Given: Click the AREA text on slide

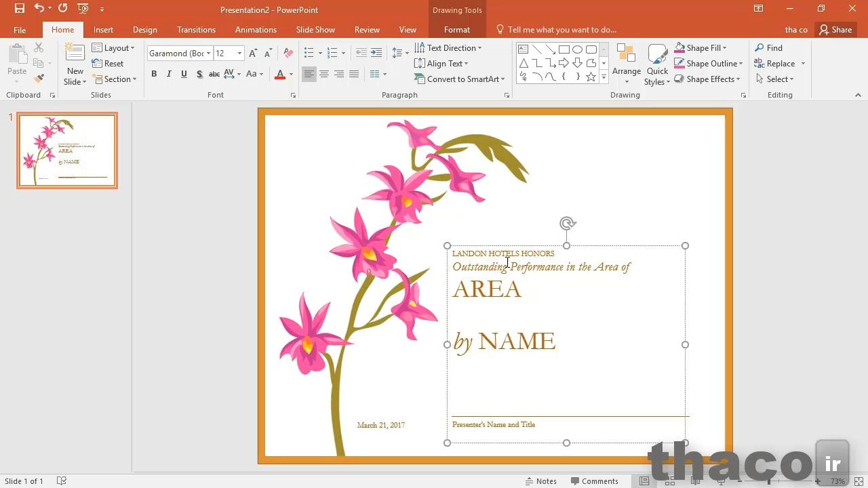Looking at the screenshot, I should pyautogui.click(x=487, y=289).
